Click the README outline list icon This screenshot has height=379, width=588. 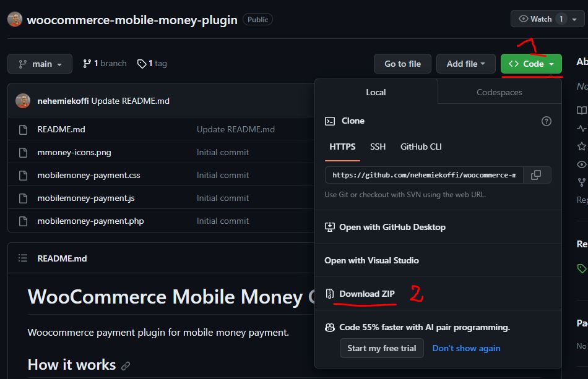23,258
